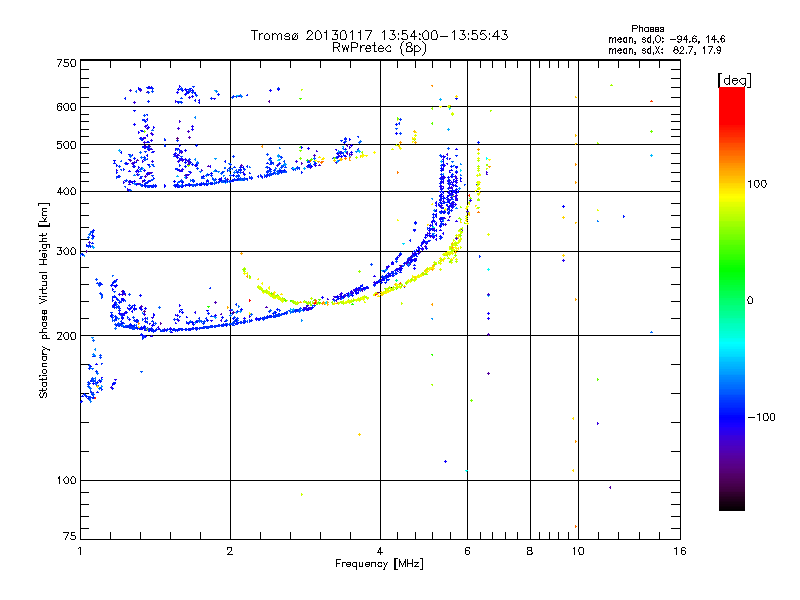
Task: Click the y-axis tick label '400'
Action: (x=66, y=191)
